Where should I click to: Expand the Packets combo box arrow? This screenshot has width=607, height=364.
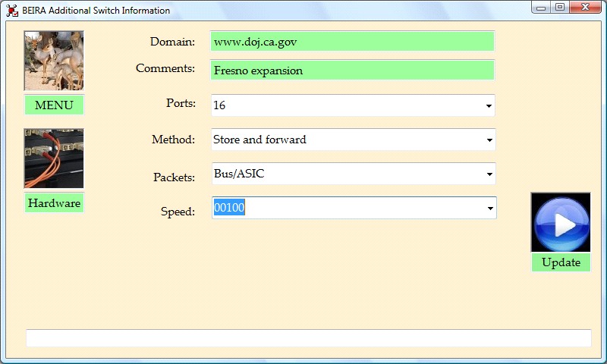pyautogui.click(x=489, y=174)
